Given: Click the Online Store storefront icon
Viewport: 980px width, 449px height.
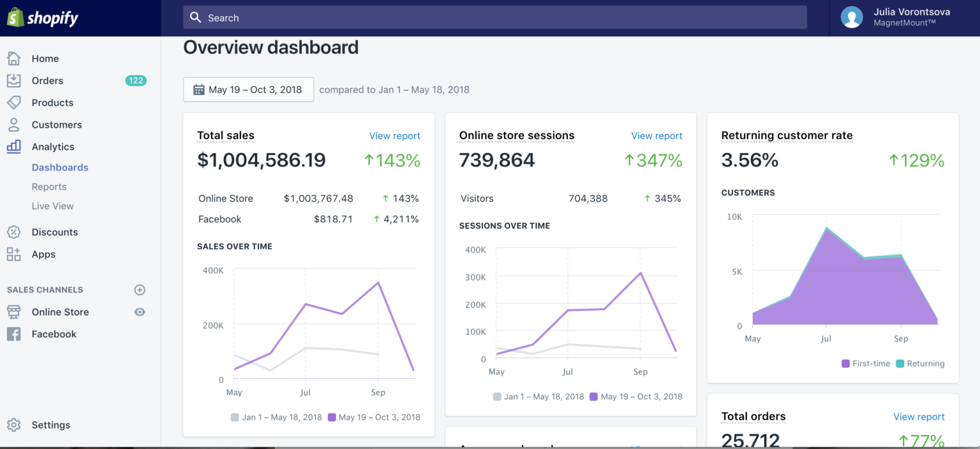Looking at the screenshot, I should tap(13, 312).
